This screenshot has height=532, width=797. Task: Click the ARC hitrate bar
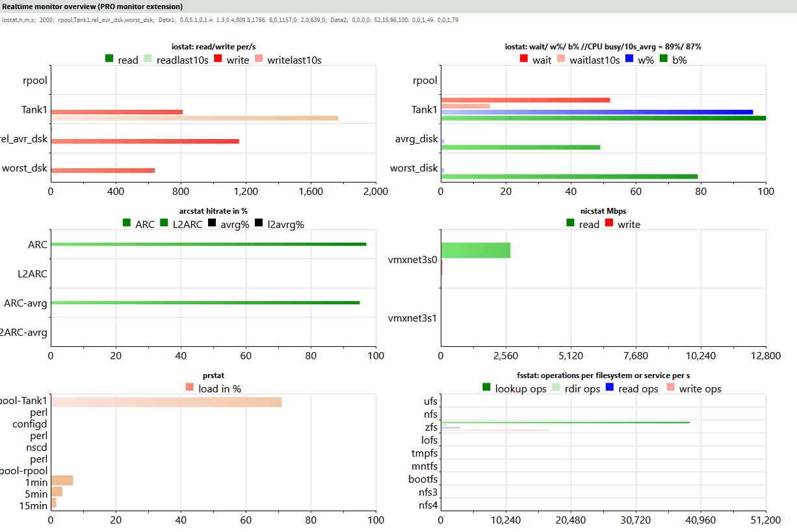pyautogui.click(x=209, y=244)
